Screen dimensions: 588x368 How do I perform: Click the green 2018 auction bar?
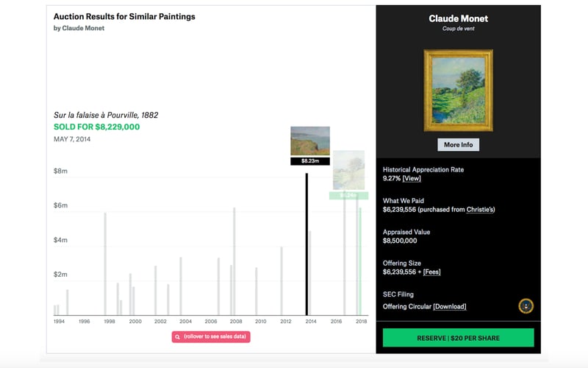[360, 261]
